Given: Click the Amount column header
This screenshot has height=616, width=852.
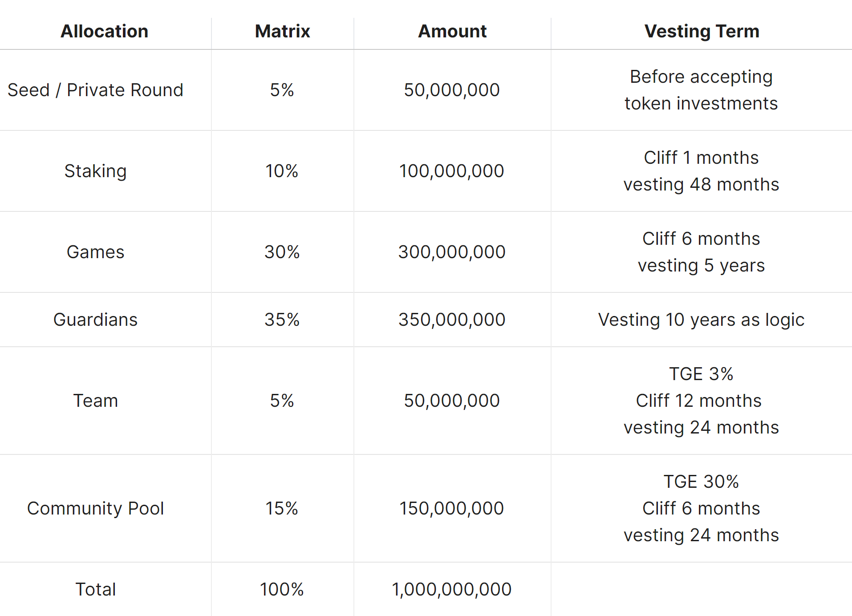Looking at the screenshot, I should 452,31.
